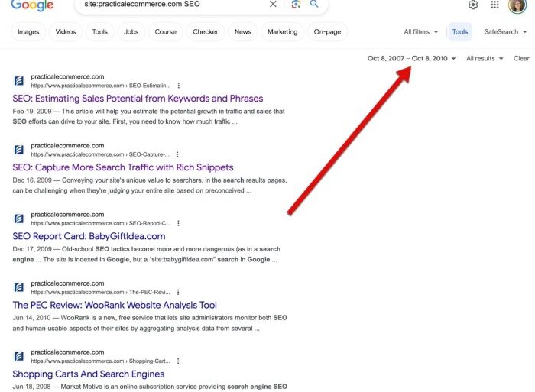Select the Jobs filter chip
The height and width of the screenshot is (392, 535).
(131, 32)
